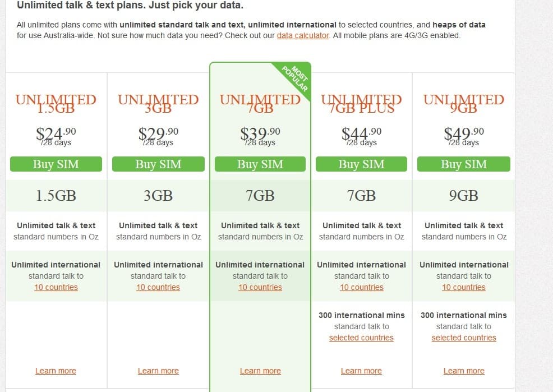
Task: Open 10 countries link under 7GB Plus plan
Action: point(362,287)
